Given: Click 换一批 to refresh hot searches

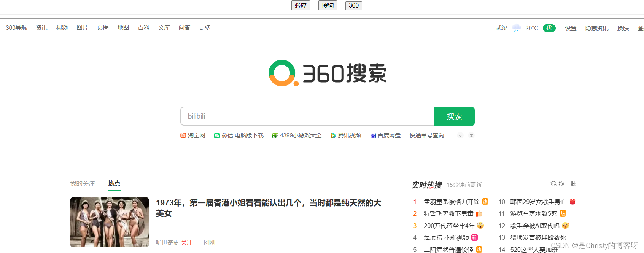Looking at the screenshot, I should pyautogui.click(x=567, y=184).
